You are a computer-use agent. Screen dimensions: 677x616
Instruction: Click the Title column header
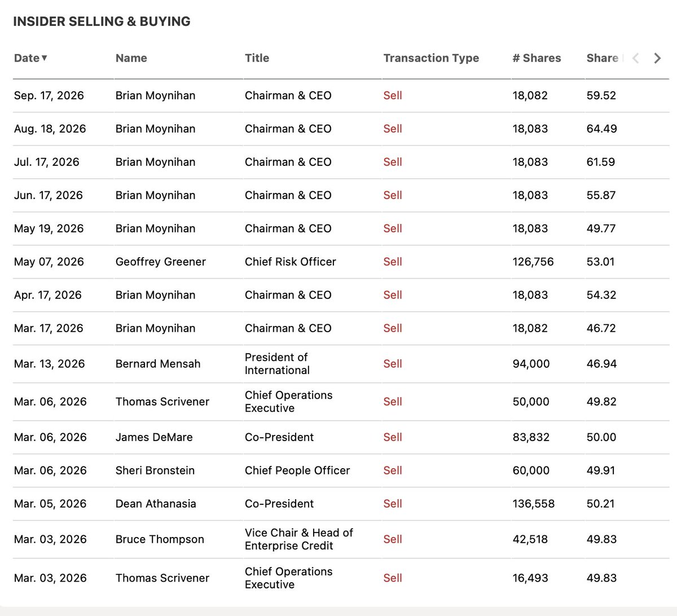pyautogui.click(x=257, y=58)
